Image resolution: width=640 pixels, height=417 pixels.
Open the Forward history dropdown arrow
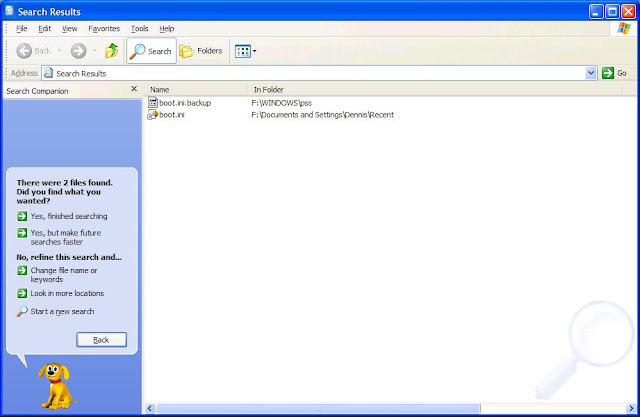click(x=95, y=51)
